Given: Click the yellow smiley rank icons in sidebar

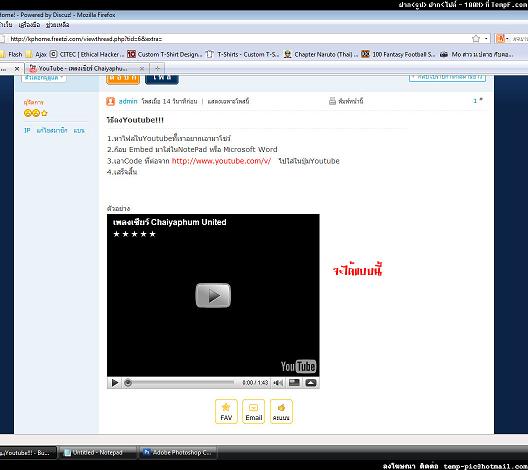Looking at the screenshot, I should tap(36, 113).
